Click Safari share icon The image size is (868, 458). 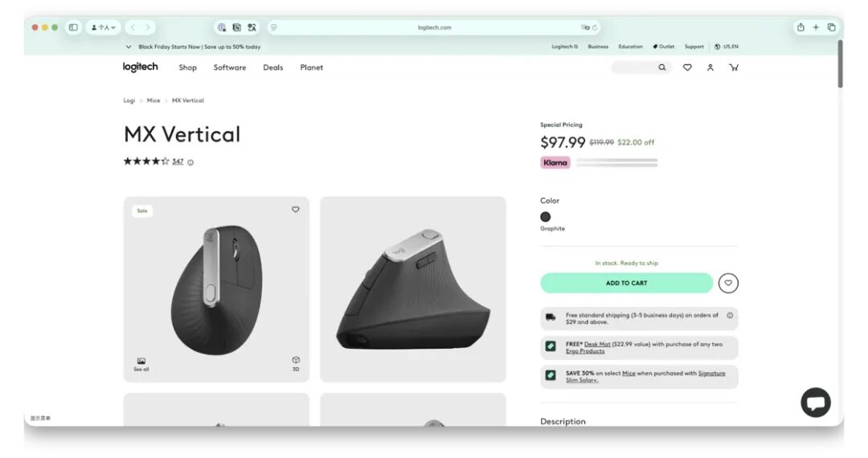coord(800,27)
